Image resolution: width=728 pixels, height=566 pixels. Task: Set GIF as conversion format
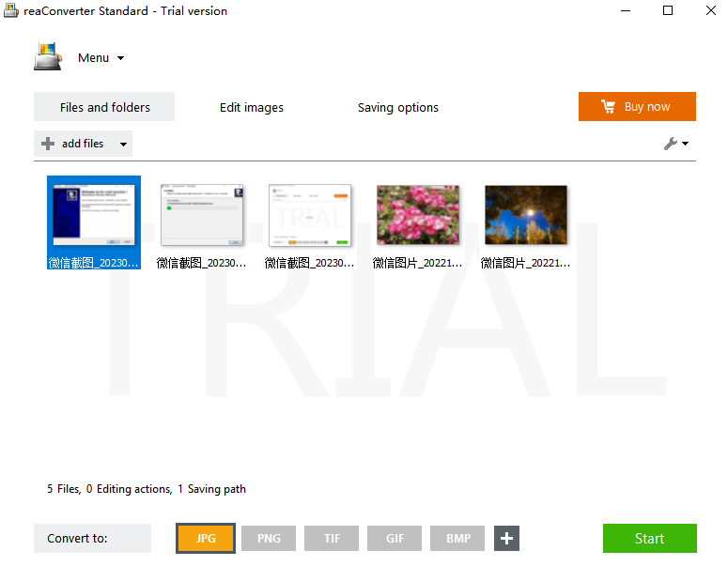395,539
